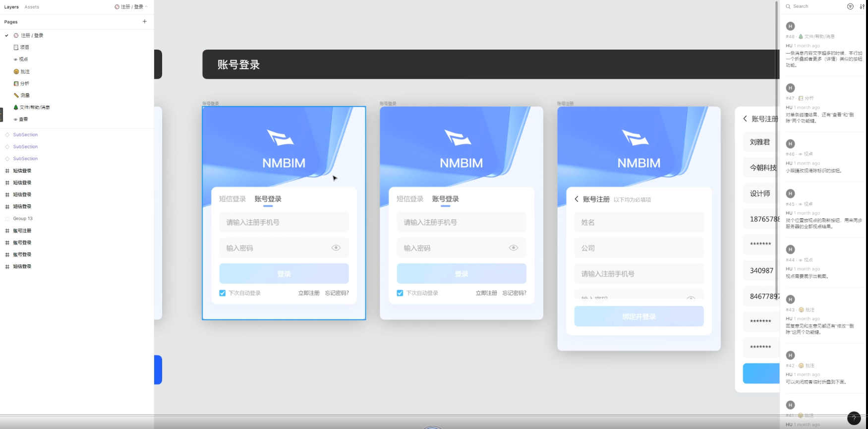Open comment #46 text 小眼睛改成清除标识的按钮
Image resolution: width=868 pixels, height=429 pixels.
[813, 171]
